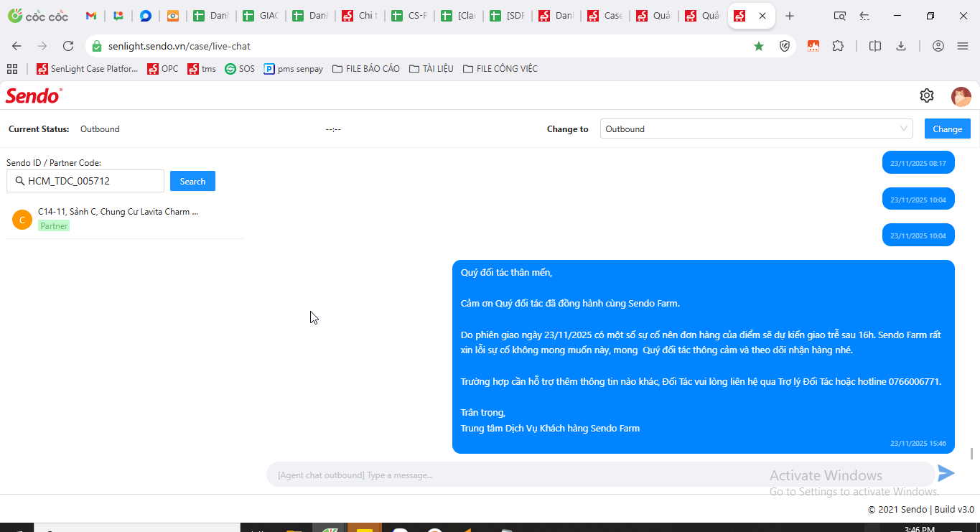Open the browser hamburger menu
The image size is (980, 532).
pos(963,46)
